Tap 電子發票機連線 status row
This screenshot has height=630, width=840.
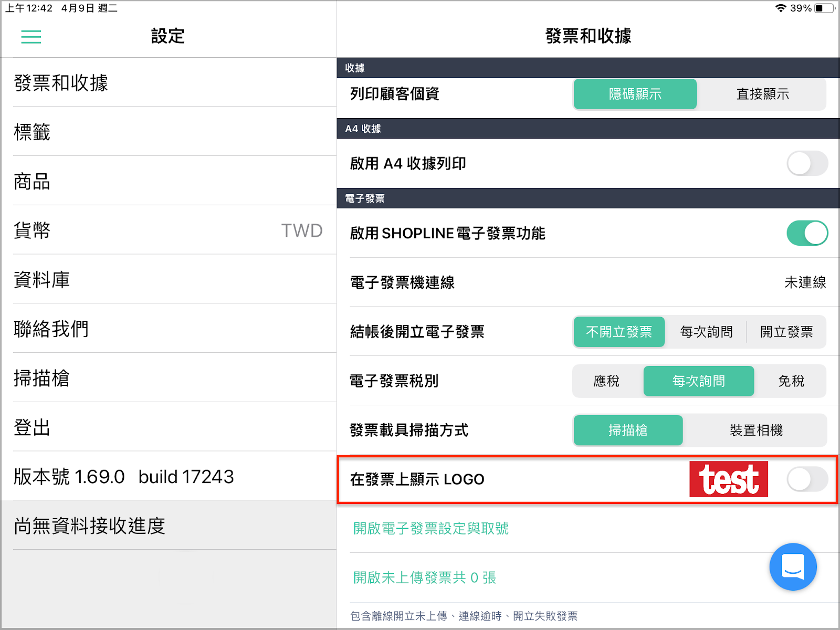tap(588, 282)
